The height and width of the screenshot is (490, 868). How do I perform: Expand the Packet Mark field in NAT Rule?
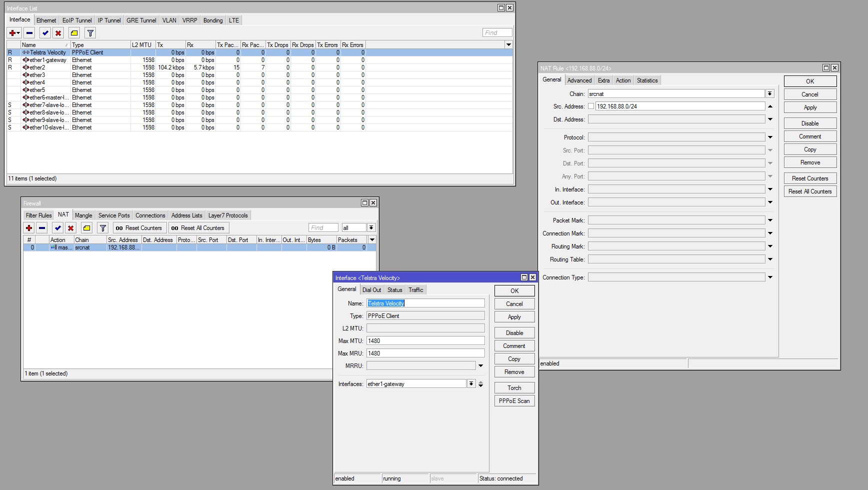coord(770,220)
